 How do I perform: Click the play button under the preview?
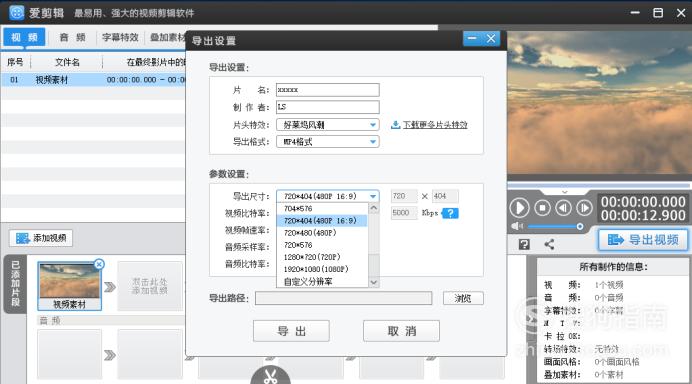tap(519, 208)
